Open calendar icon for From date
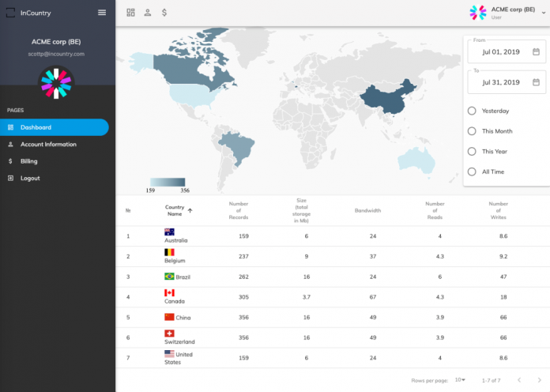 [x=536, y=52]
